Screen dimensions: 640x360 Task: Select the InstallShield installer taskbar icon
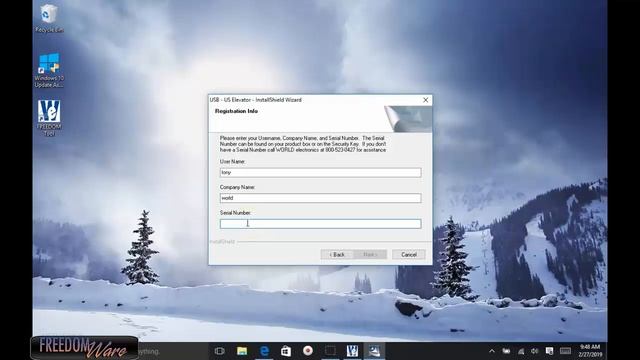point(374,351)
